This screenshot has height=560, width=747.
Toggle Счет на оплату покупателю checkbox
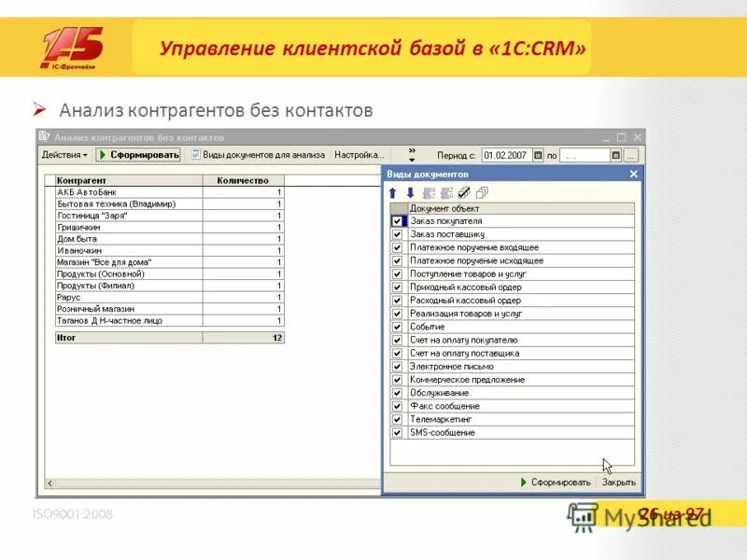[x=397, y=340]
